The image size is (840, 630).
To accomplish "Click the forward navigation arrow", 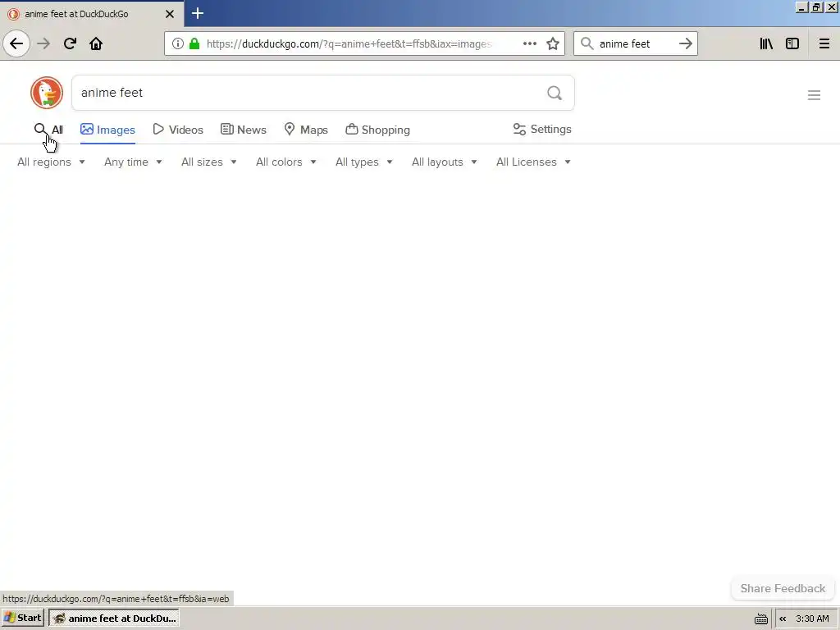I will [x=43, y=43].
